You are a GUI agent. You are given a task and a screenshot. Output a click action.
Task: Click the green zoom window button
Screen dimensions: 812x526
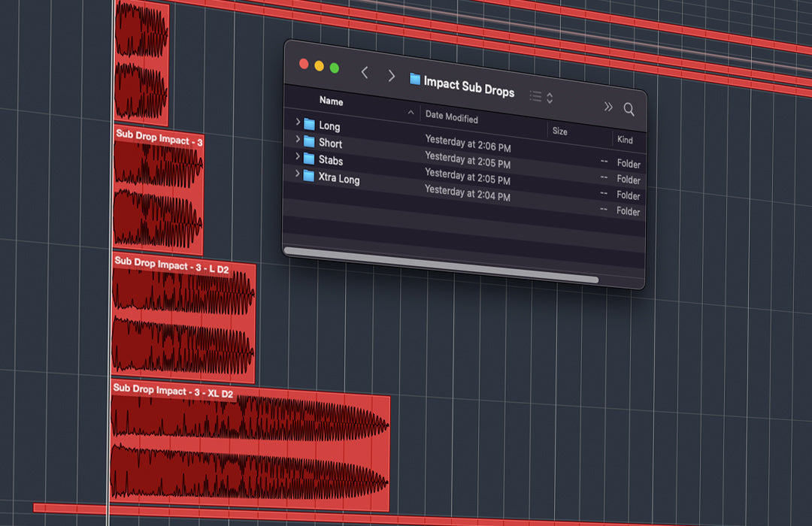coord(335,68)
